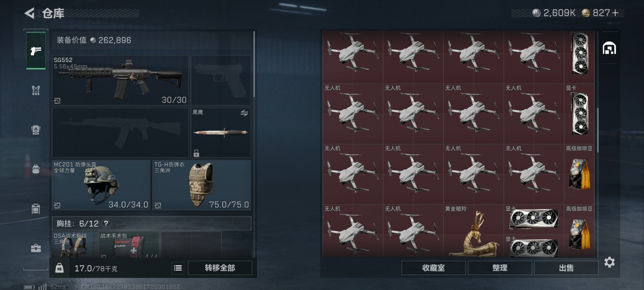Show chest rig help with the question mark
644x290 pixels.
coord(106,224)
